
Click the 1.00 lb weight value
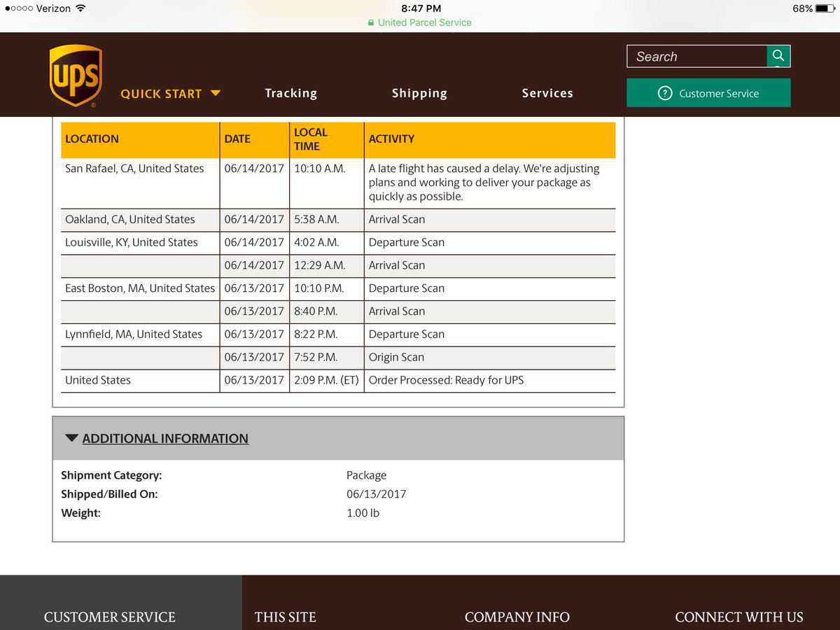[363, 513]
